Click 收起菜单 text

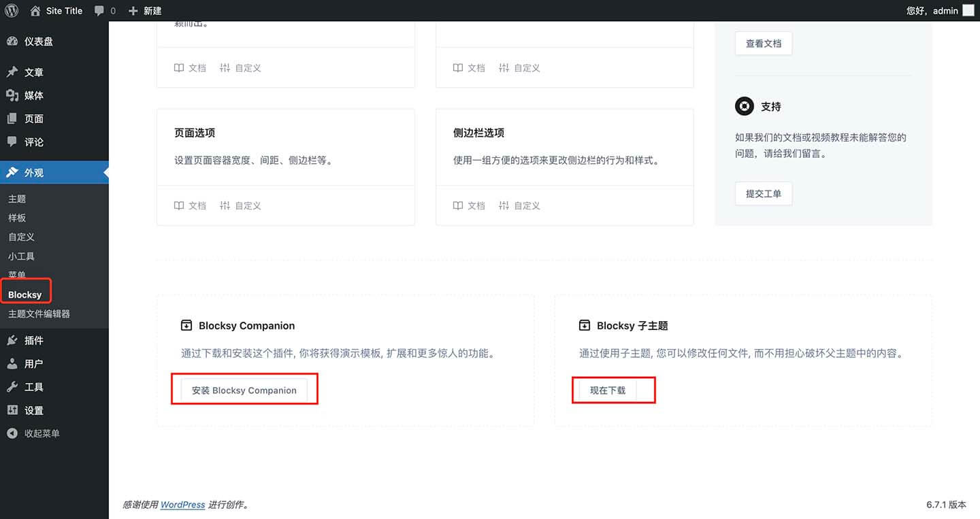(x=42, y=433)
